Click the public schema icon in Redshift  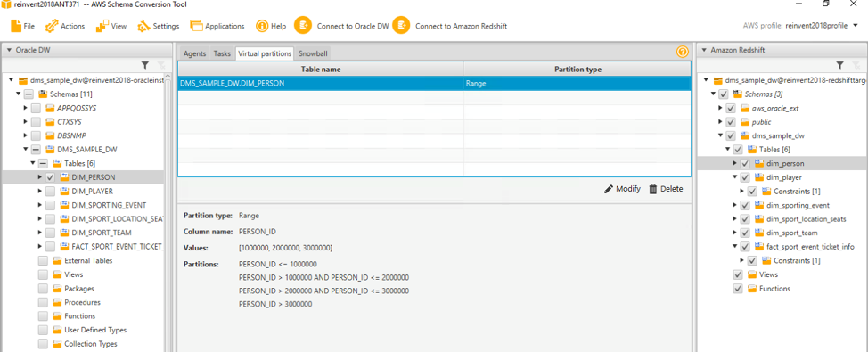pos(745,122)
